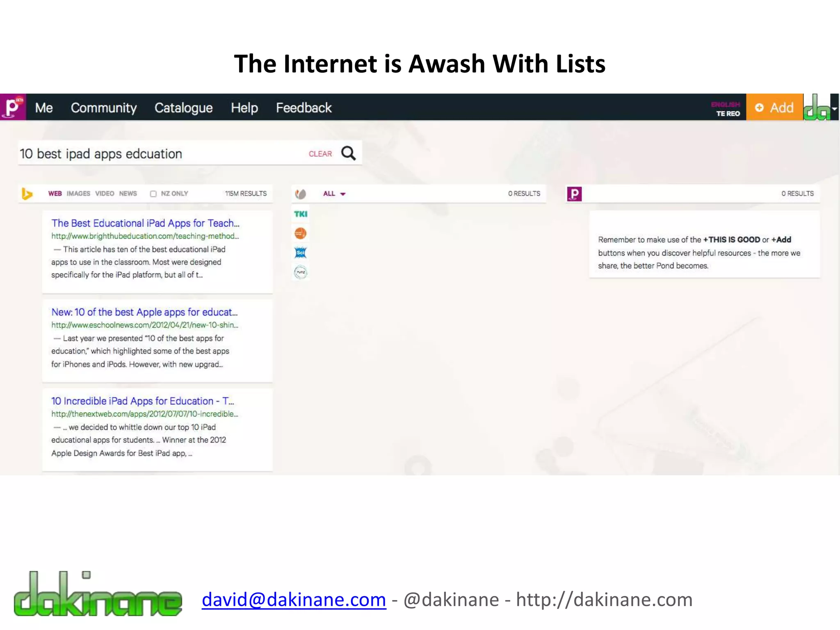
Task: Expand the ALL filter dropdown
Action: 334,194
